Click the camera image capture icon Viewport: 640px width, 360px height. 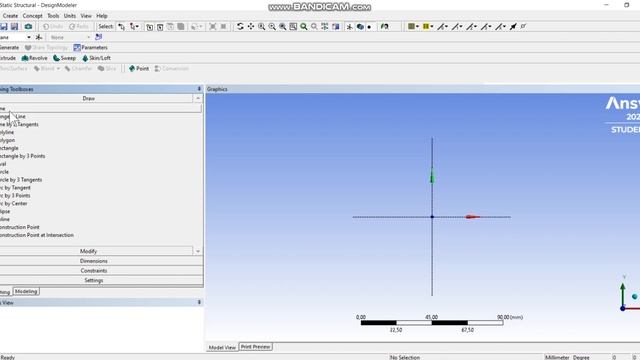28,27
